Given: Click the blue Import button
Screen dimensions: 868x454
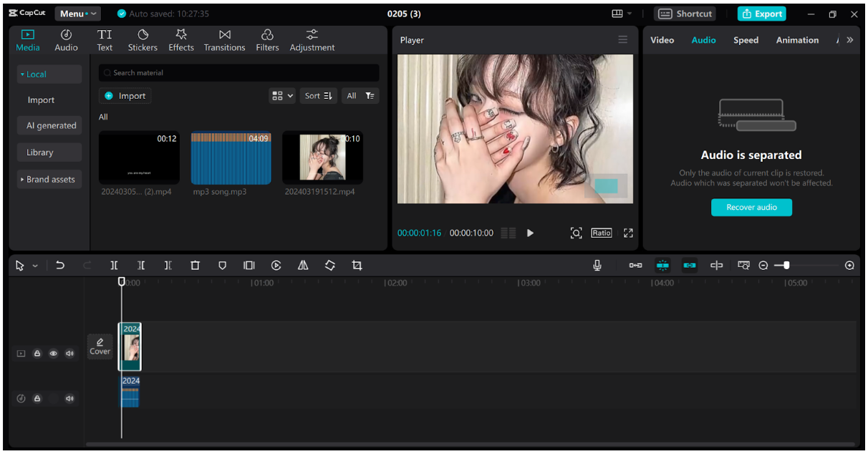Looking at the screenshot, I should 125,96.
